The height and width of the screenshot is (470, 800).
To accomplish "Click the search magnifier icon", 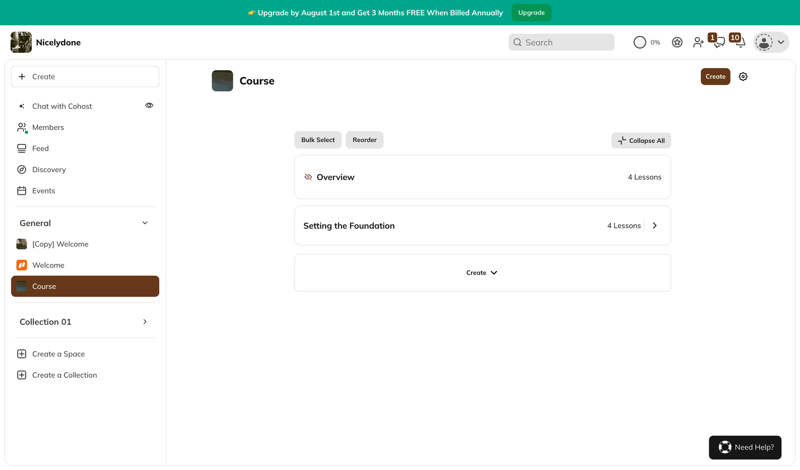I will [517, 42].
